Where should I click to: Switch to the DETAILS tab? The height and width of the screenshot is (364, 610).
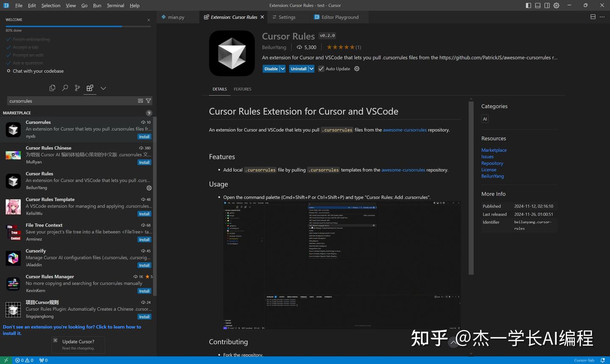point(219,89)
